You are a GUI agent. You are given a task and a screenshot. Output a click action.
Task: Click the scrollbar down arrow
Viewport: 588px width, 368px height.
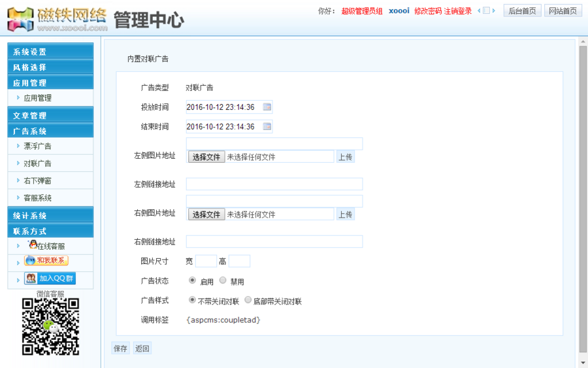click(x=583, y=363)
